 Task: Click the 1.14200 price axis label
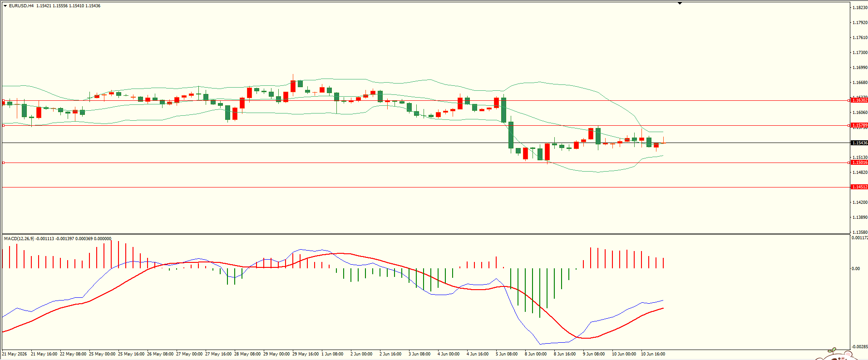tap(860, 202)
